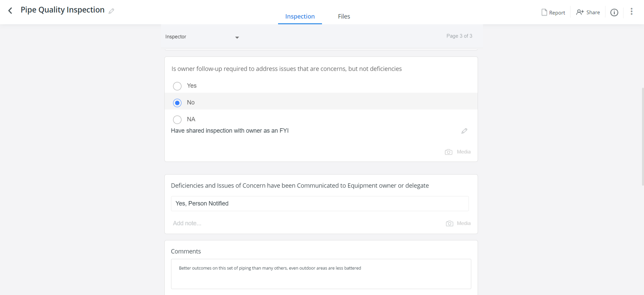Select the Yes radio option
The height and width of the screenshot is (295, 644).
[x=177, y=86]
